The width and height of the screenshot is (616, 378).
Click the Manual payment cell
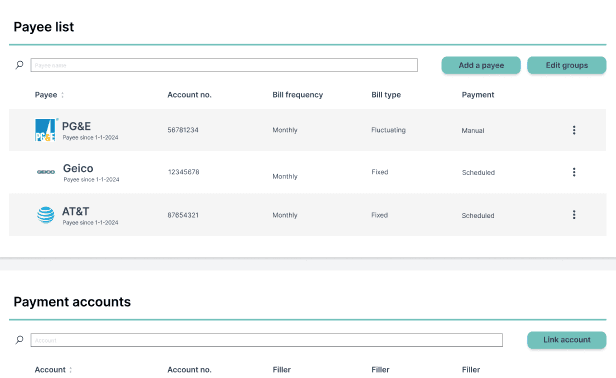coord(473,130)
